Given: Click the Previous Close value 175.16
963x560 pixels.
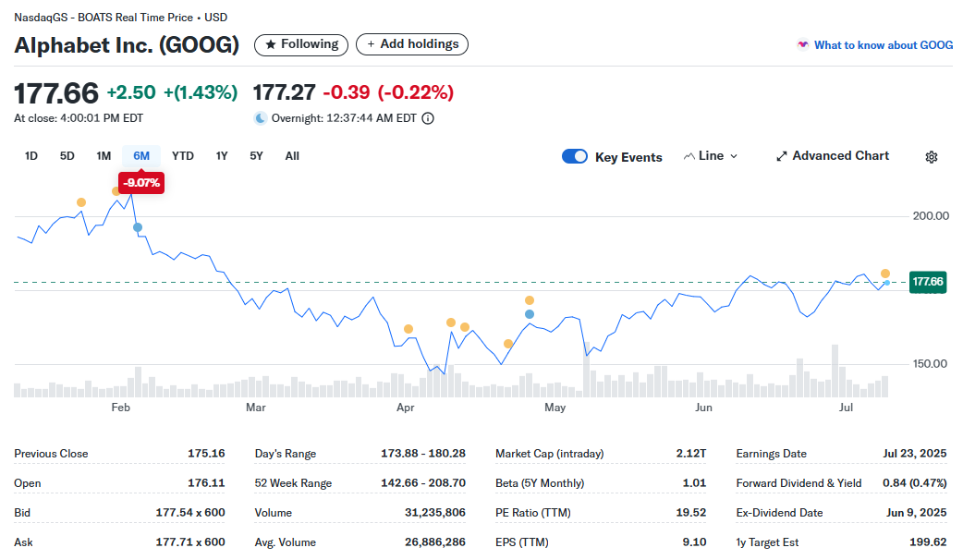Looking at the screenshot, I should pos(206,453).
